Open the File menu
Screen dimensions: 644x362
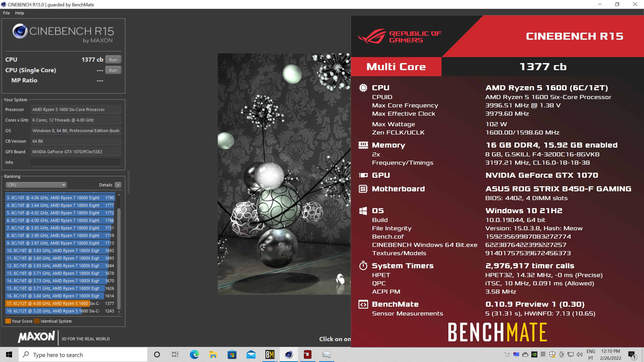pyautogui.click(x=6, y=13)
